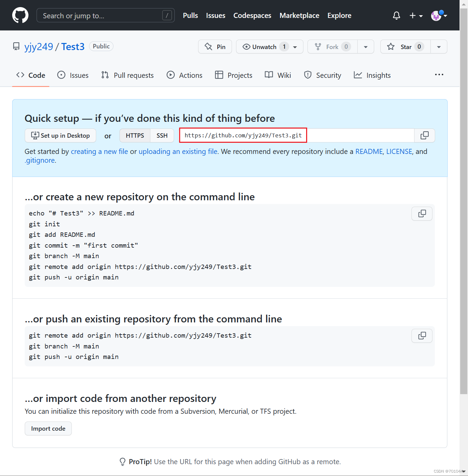468x476 pixels.
Task: Open Pulls in the top navigation
Action: point(190,16)
